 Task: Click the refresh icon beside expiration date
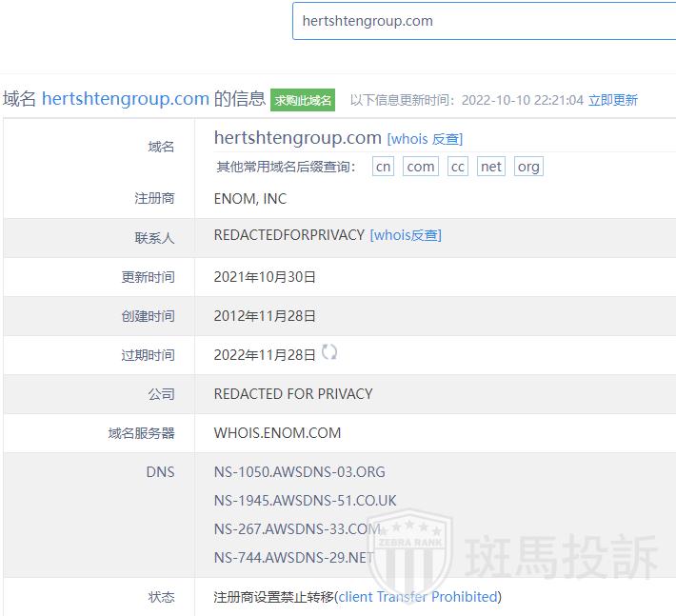pyautogui.click(x=329, y=352)
